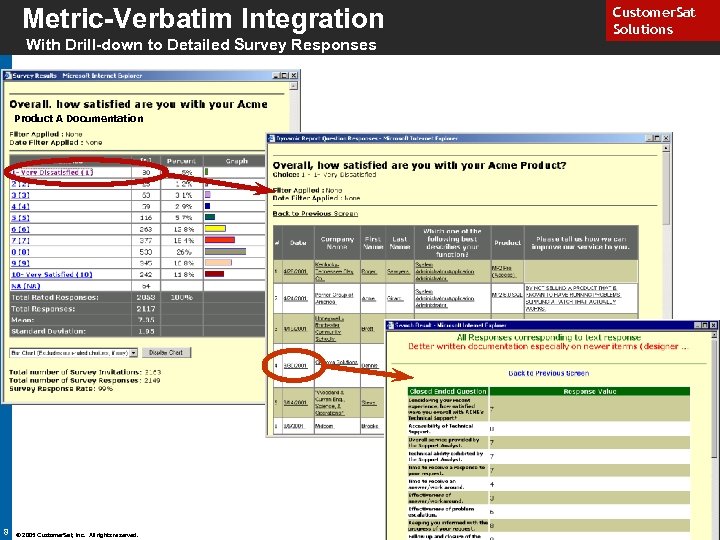Open the 'Brooks' name link in Midcom row
The height and width of the screenshot is (540, 720).
[370, 426]
